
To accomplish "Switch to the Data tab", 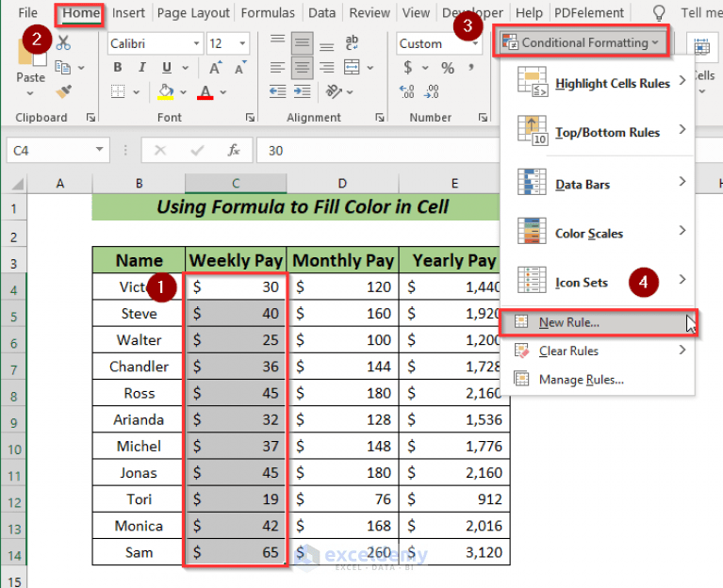I will point(321,12).
